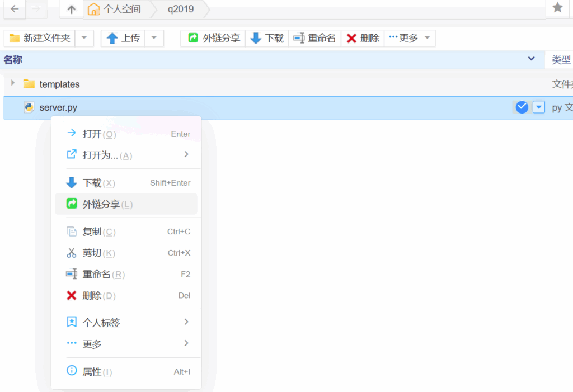Open the 更多 toolbar dropdown
The width and height of the screenshot is (573, 392).
(x=411, y=38)
